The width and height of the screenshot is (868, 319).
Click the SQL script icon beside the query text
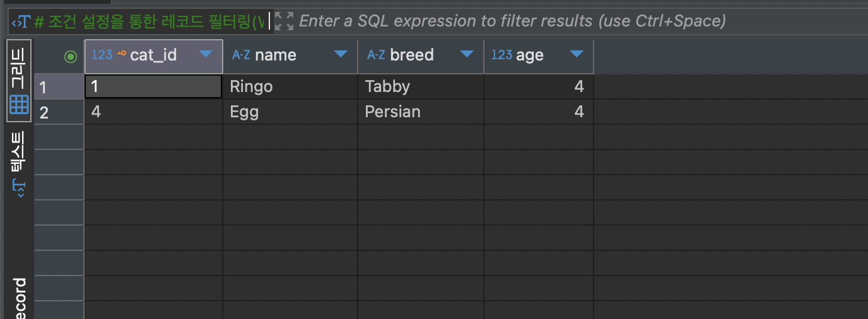(x=21, y=22)
